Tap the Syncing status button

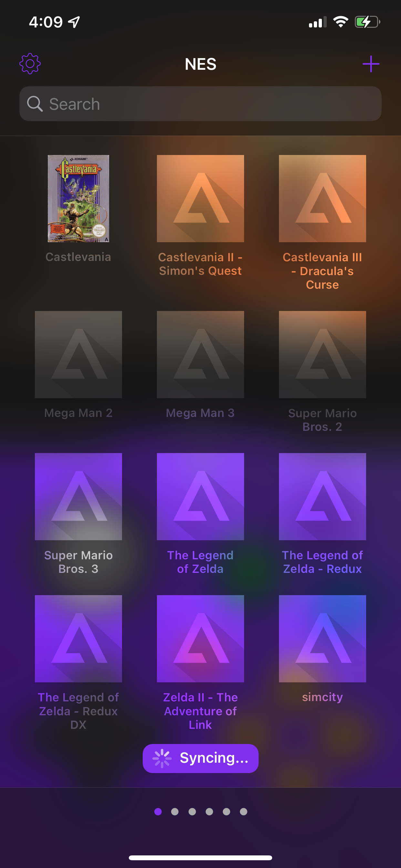click(200, 758)
